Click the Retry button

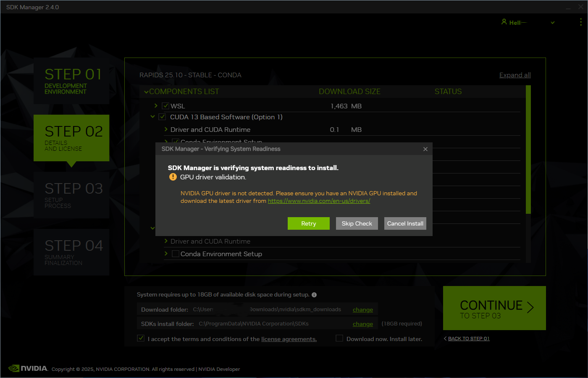tap(309, 223)
